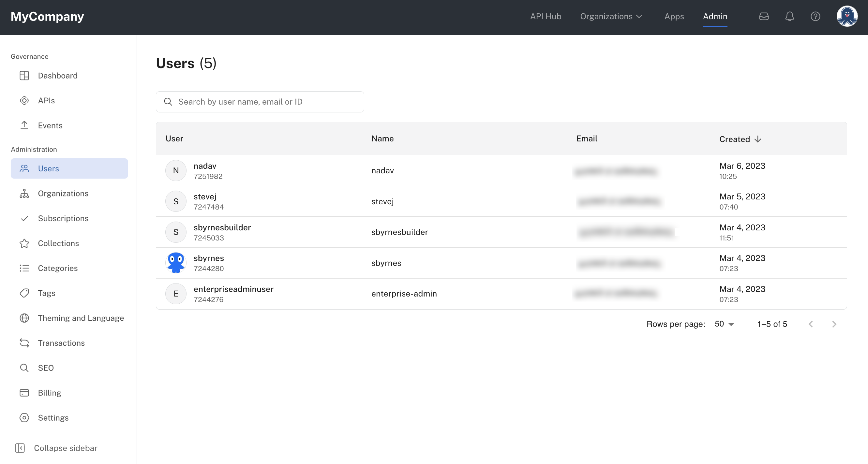
Task: Open Dashboard from the sidebar
Action: click(x=58, y=75)
